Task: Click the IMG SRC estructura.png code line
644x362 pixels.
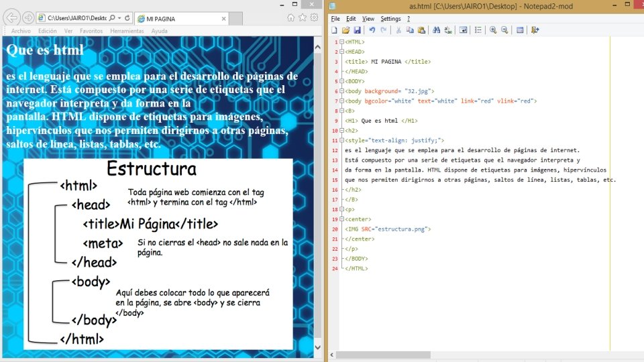Action: click(x=388, y=229)
